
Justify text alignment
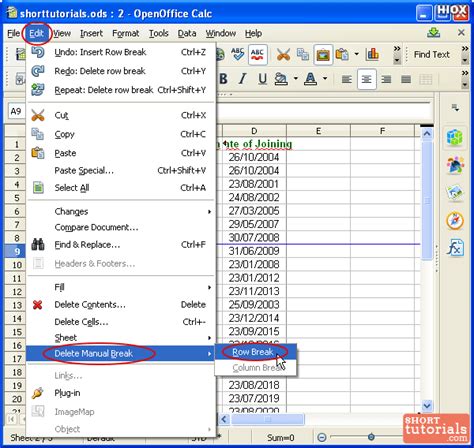coord(406,79)
